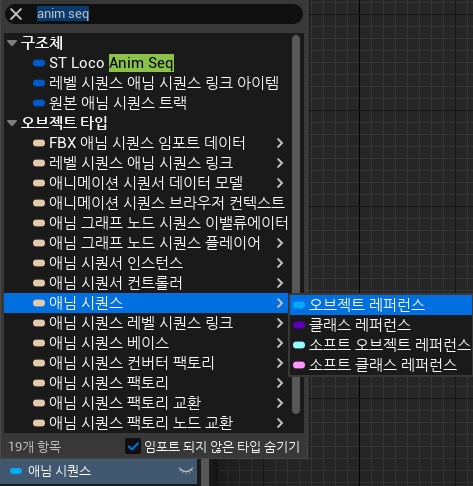
Task: Expand submenu arrow for 애님 시퀀스 팩토리
Action: click(280, 383)
